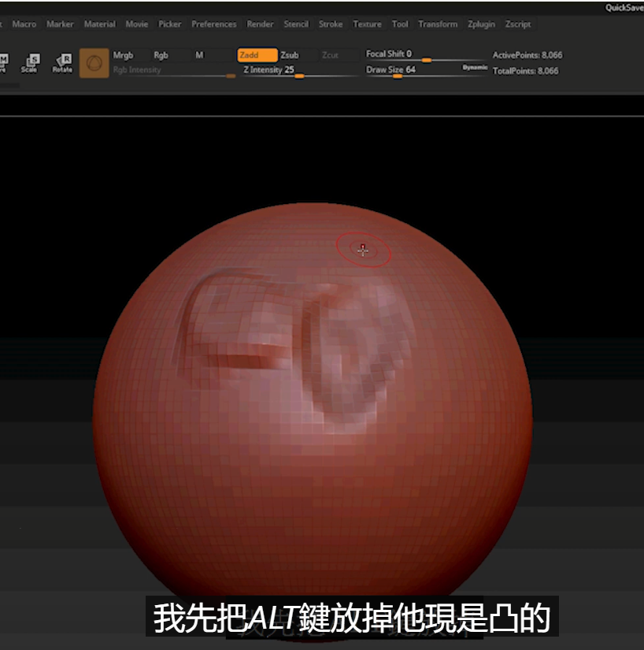Open the Render menu
This screenshot has width=644, height=650.
260,24
